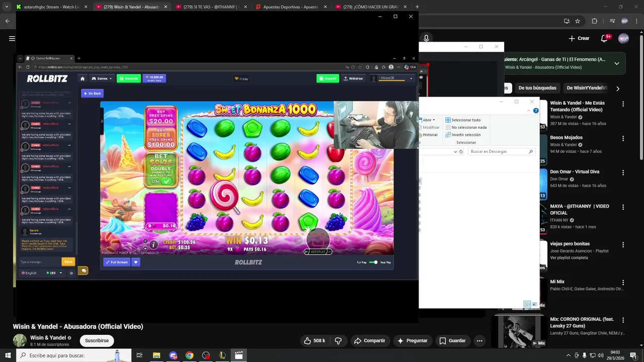Open File Explorer from the taskbar
This screenshot has height=362, width=644.
pyautogui.click(x=156, y=355)
